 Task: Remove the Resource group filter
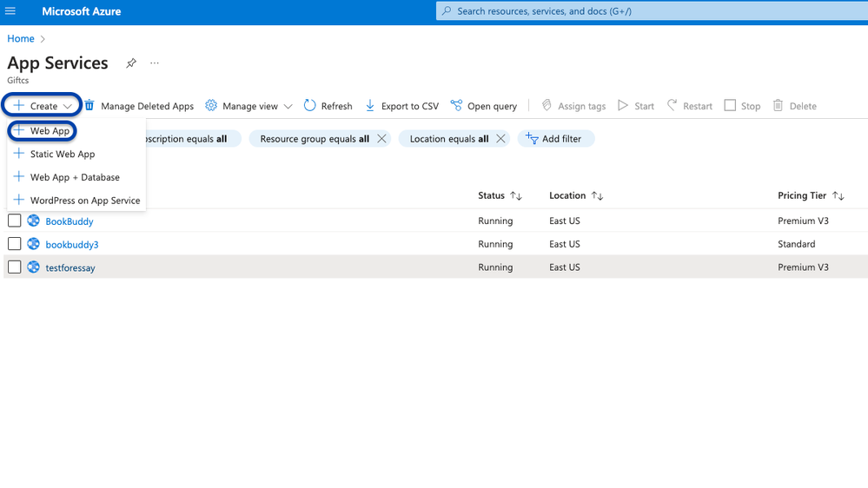click(381, 138)
